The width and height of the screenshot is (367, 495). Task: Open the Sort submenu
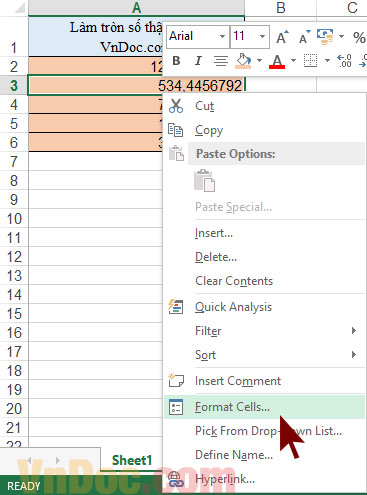[264, 355]
